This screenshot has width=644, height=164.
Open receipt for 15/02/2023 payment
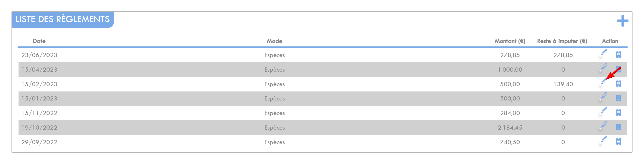618,84
